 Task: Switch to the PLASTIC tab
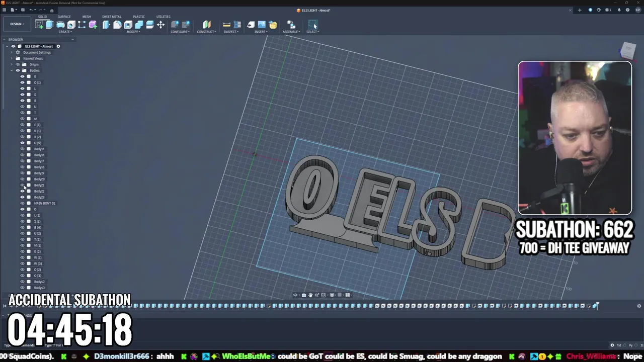[138, 17]
